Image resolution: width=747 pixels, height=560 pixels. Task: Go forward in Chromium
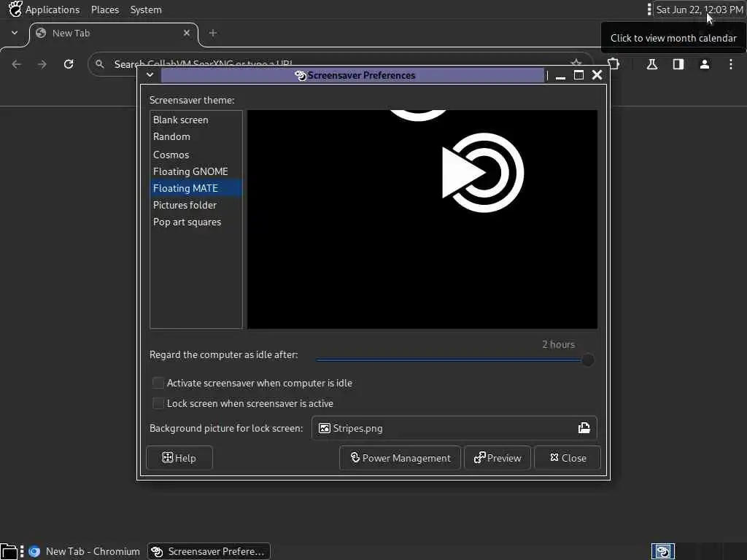coord(42,64)
